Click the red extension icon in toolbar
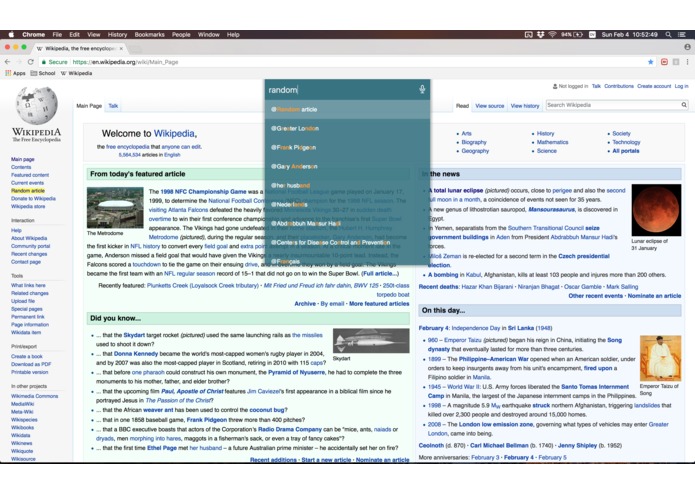Screen dimensions: 695x494 664,62
